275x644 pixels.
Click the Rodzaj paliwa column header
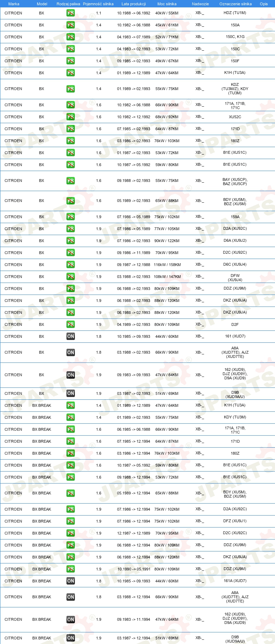point(68,4)
